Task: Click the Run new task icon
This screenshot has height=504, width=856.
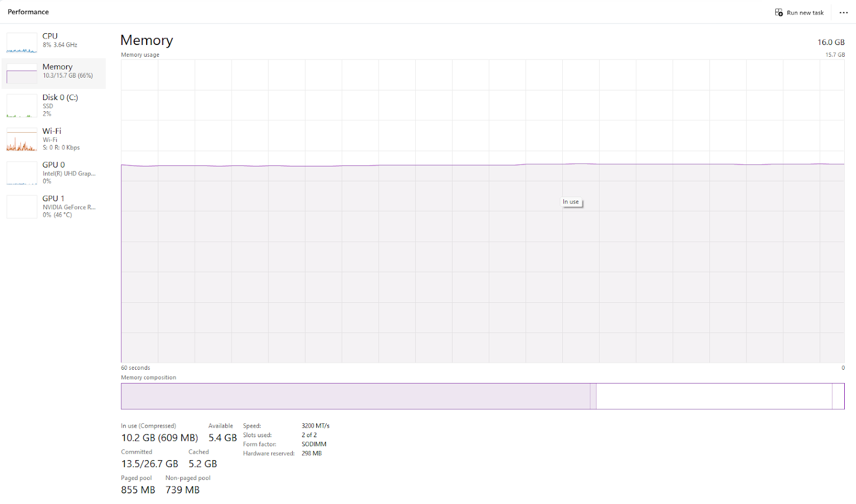Action: (x=779, y=12)
